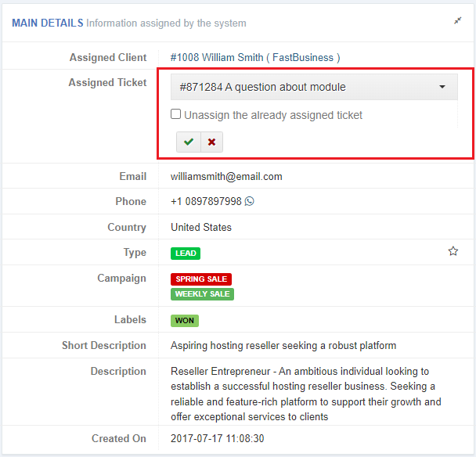Confirm ticket assignment with green checkmark

coord(189,142)
